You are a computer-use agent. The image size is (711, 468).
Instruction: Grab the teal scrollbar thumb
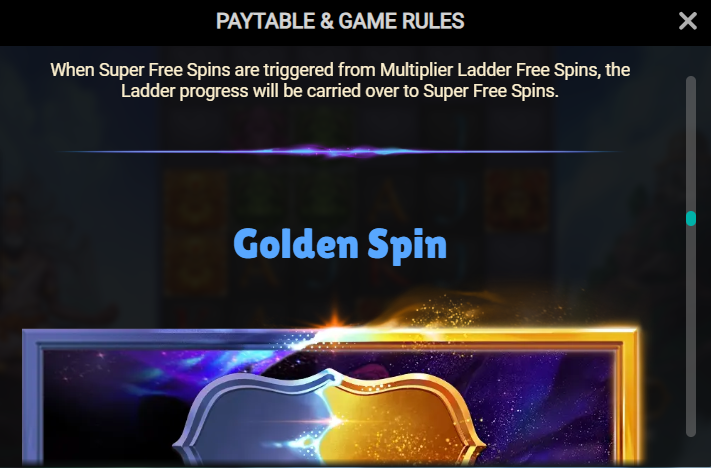691,219
